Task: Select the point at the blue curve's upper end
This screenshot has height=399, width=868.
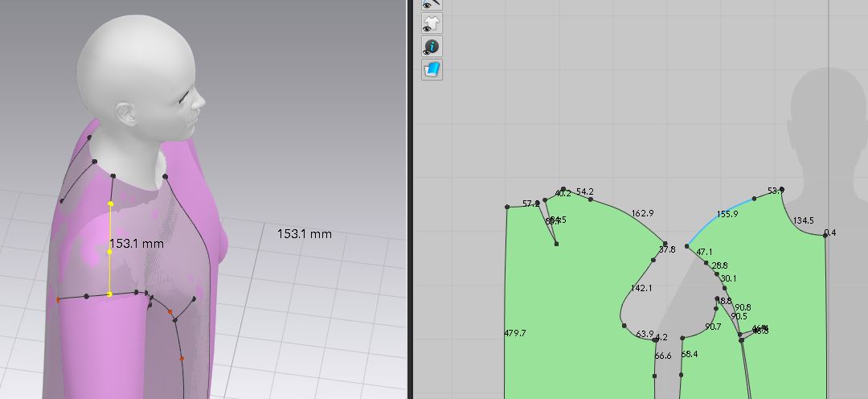Action: 754,199
